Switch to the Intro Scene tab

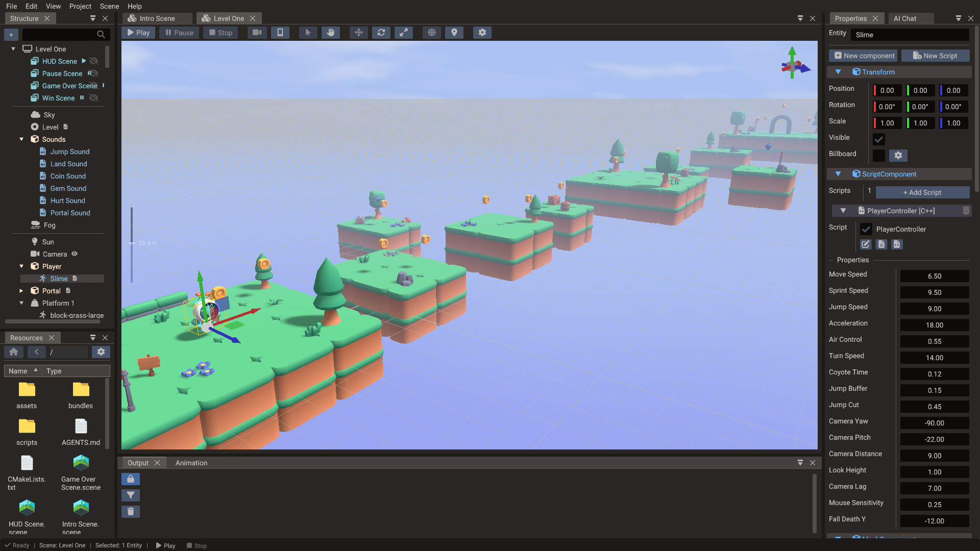click(x=157, y=18)
